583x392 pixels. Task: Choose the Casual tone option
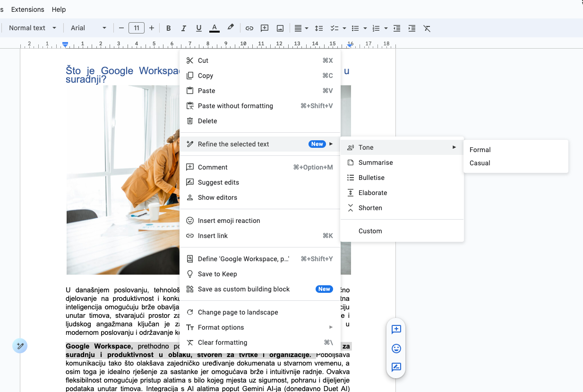(x=516, y=163)
